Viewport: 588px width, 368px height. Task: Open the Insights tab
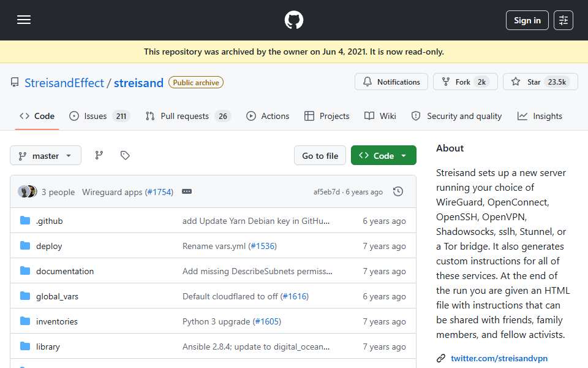click(540, 116)
